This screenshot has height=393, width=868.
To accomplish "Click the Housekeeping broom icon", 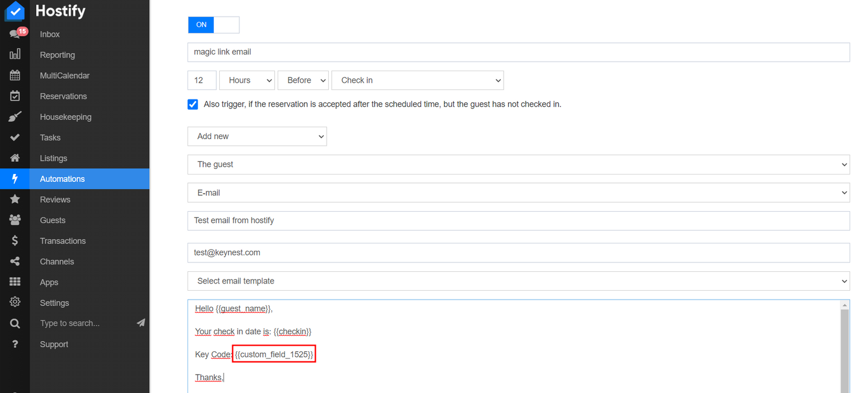I will tap(15, 116).
